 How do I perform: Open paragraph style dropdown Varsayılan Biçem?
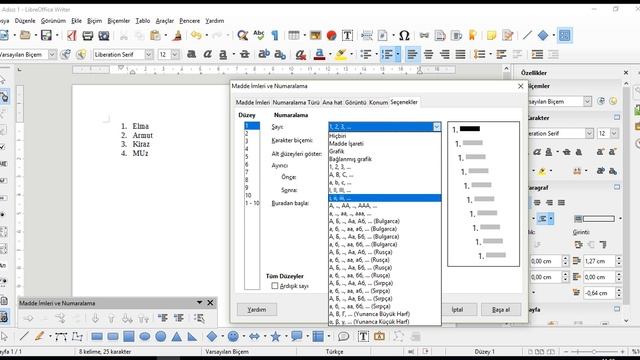click(52, 54)
